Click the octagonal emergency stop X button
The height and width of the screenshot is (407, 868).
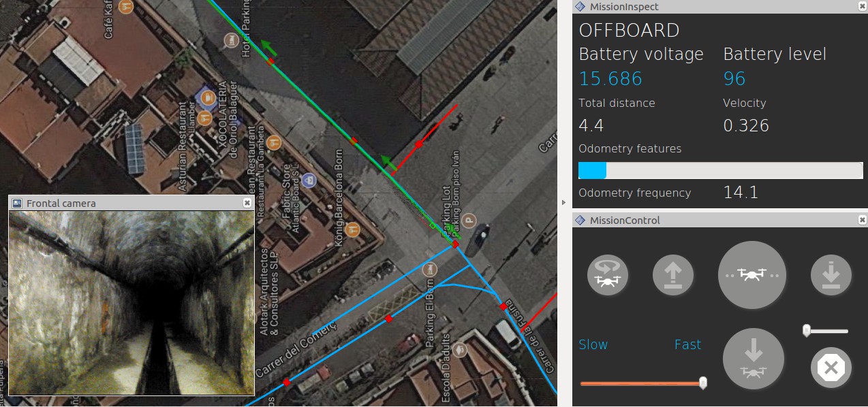[831, 368]
